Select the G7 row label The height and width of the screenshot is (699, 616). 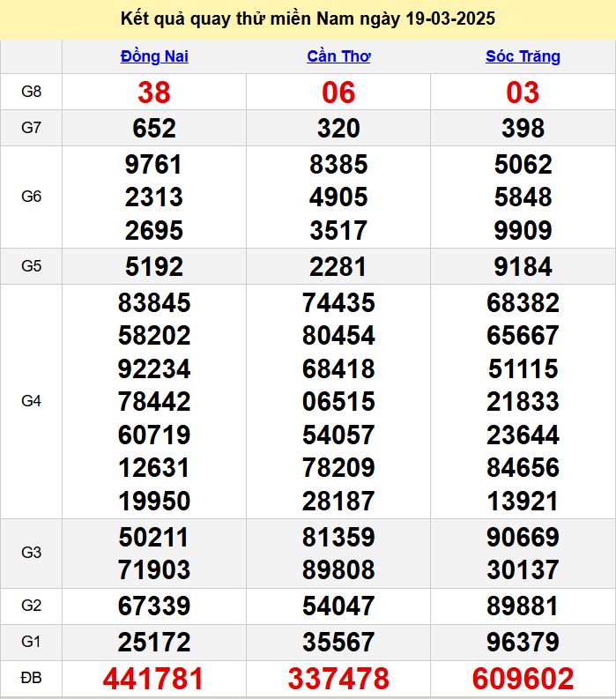pyautogui.click(x=31, y=128)
